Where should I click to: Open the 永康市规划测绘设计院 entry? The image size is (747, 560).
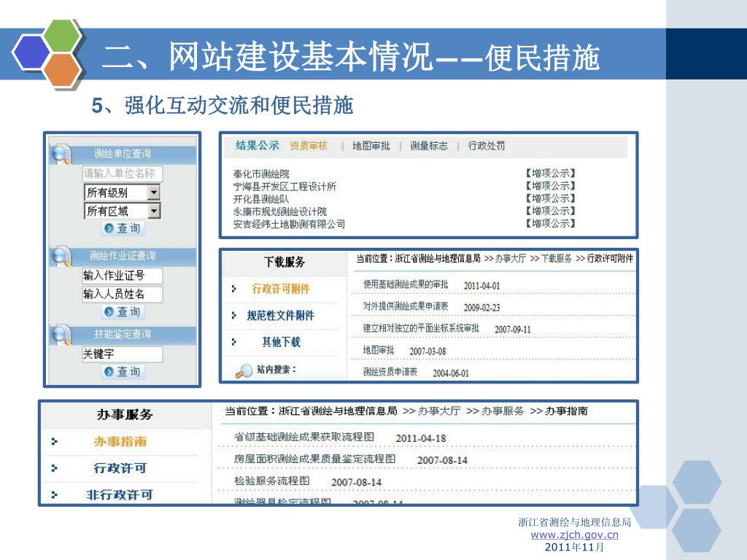coord(279,211)
